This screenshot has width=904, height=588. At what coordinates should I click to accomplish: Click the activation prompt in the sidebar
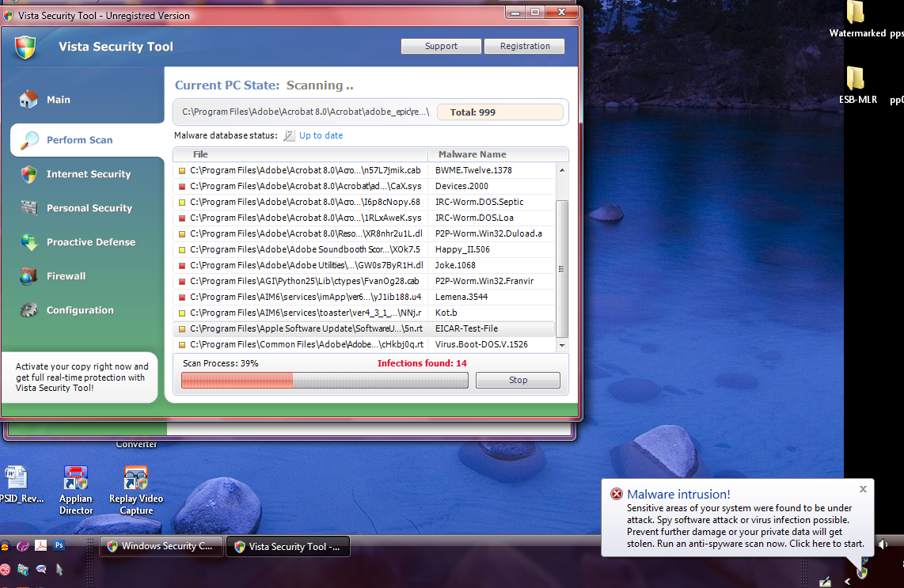pyautogui.click(x=82, y=377)
